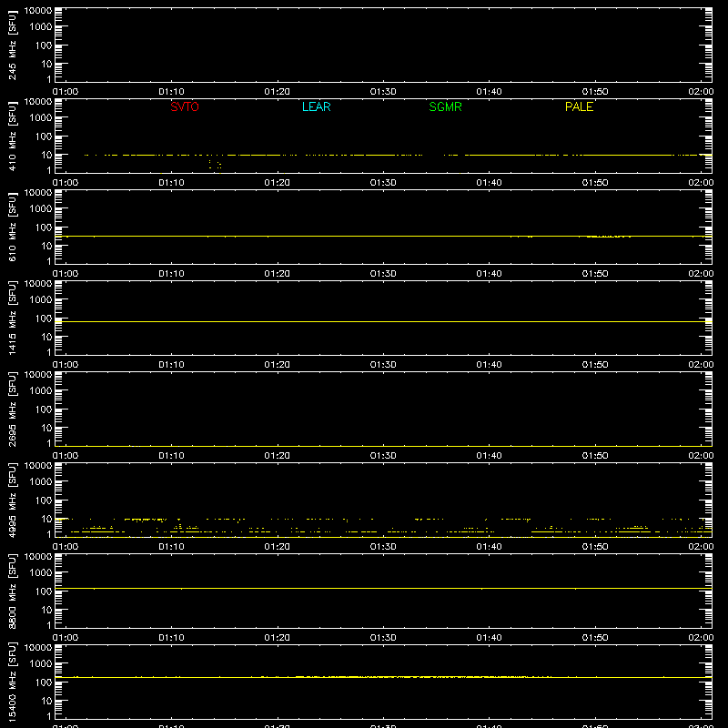This screenshot has height=728, width=728.
Task: Click the 100 tick on 410 MHz axis
Action: 44,136
